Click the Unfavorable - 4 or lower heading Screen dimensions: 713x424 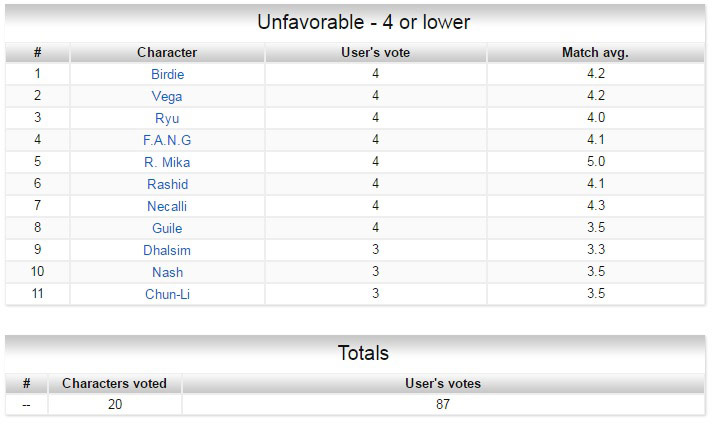point(363,22)
